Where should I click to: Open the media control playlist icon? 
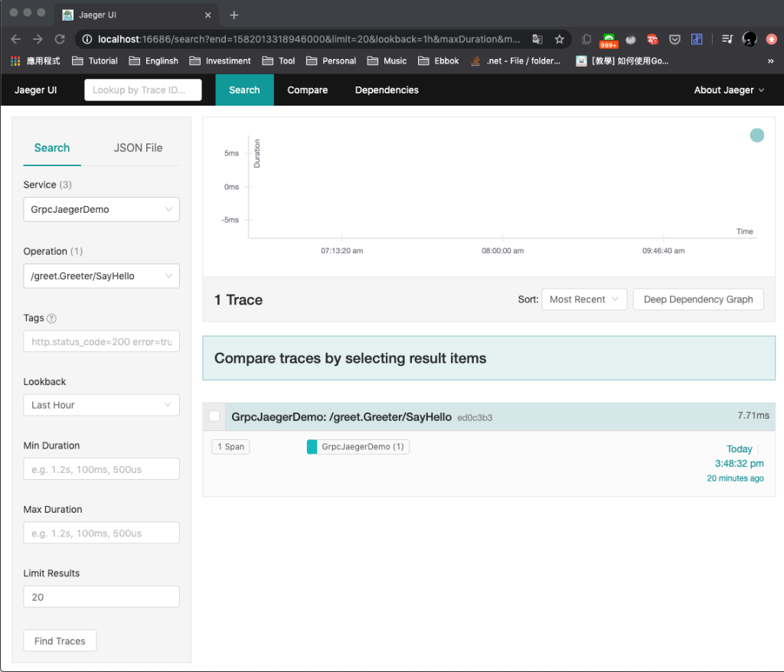point(727,39)
